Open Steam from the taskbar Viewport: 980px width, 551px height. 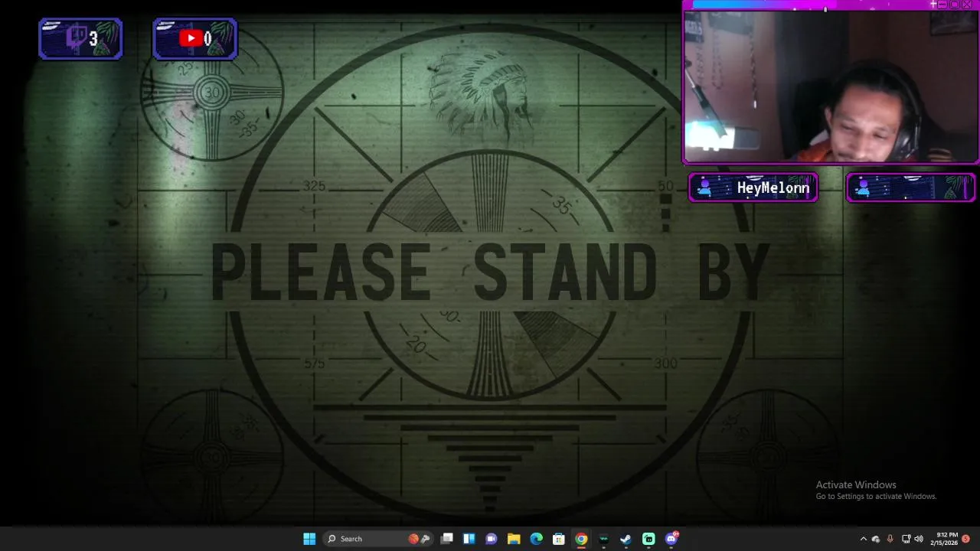coord(626,539)
